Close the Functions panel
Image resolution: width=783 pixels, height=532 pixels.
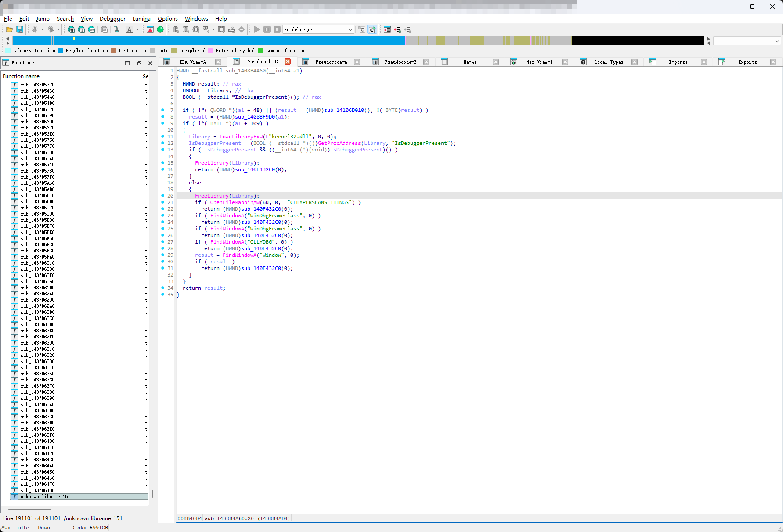point(150,63)
